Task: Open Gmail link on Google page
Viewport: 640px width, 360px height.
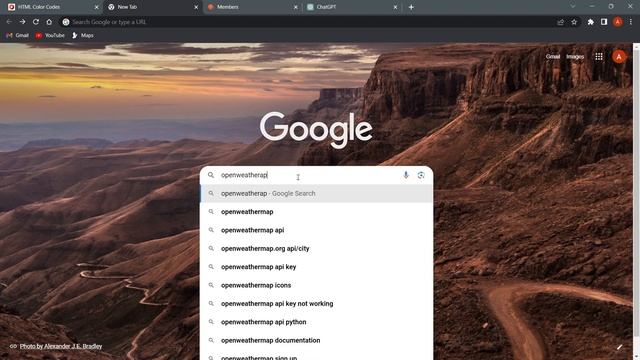Action: tap(553, 57)
